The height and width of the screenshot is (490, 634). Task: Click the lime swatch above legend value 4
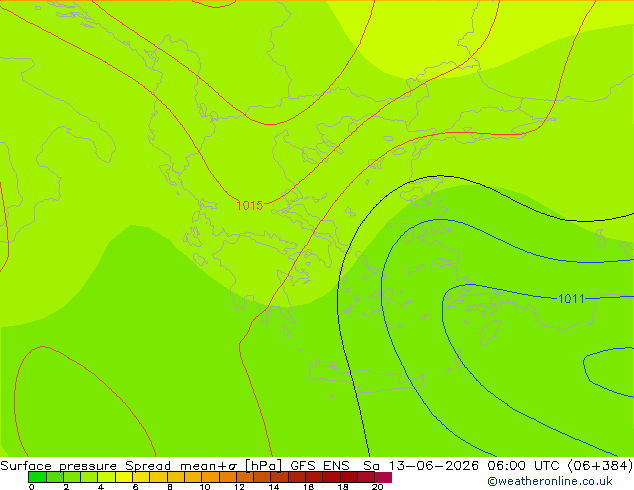pyautogui.click(x=106, y=477)
